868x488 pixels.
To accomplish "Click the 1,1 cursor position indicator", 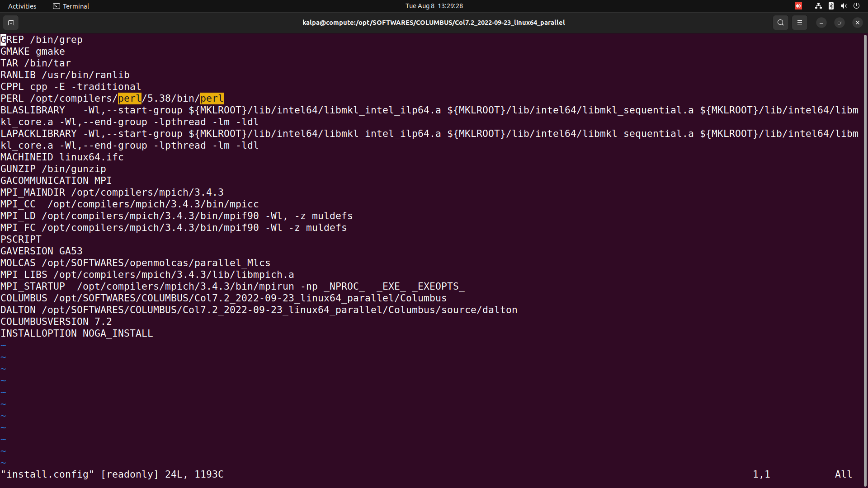I will point(761,474).
